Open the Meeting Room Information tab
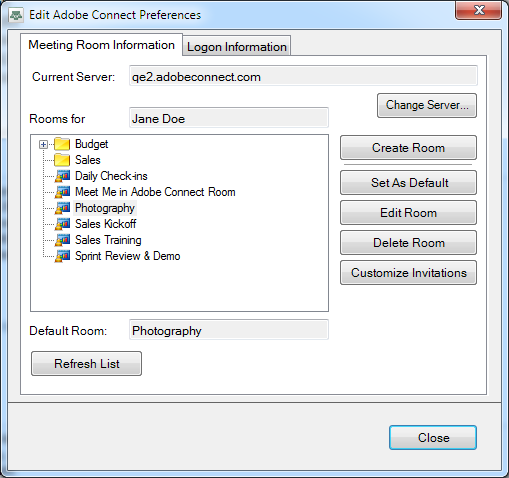The height and width of the screenshot is (478, 509). click(101, 45)
